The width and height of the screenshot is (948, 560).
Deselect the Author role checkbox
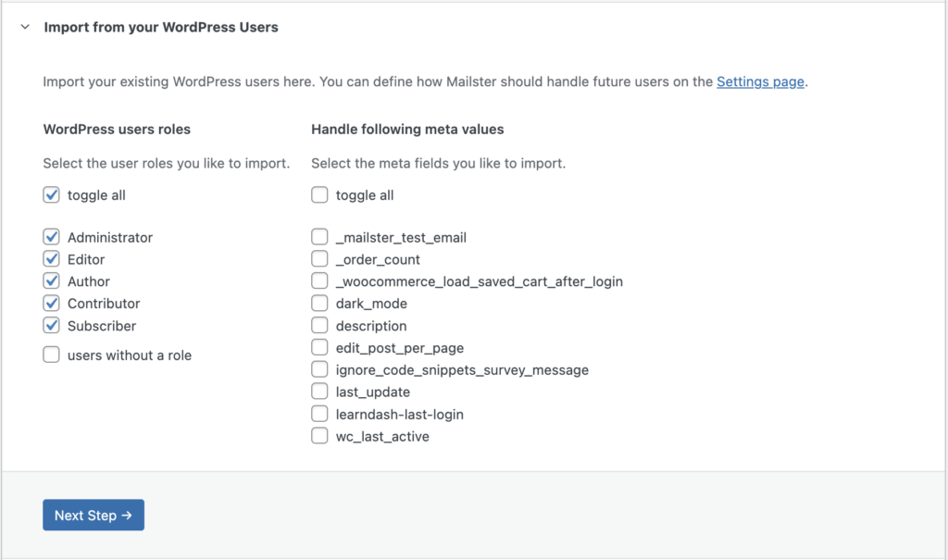tap(52, 281)
